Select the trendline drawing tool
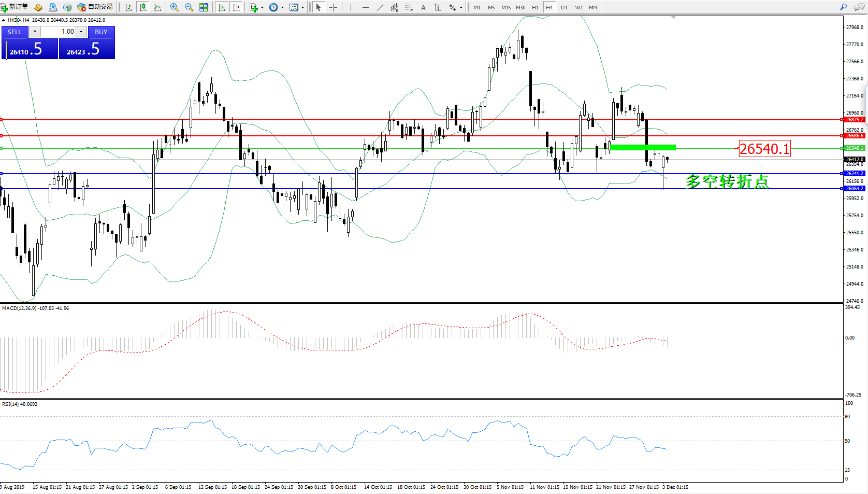868x494 pixels. click(x=380, y=7)
